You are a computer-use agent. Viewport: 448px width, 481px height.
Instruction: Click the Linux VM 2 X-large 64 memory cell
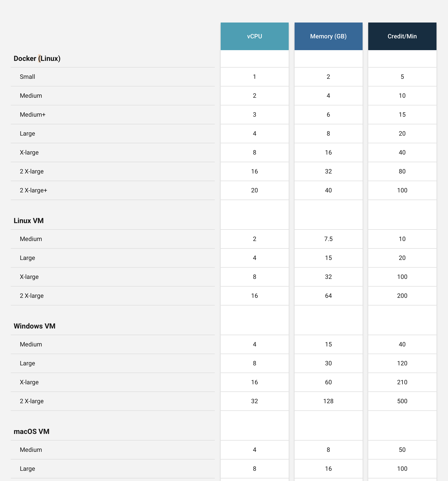(328, 296)
